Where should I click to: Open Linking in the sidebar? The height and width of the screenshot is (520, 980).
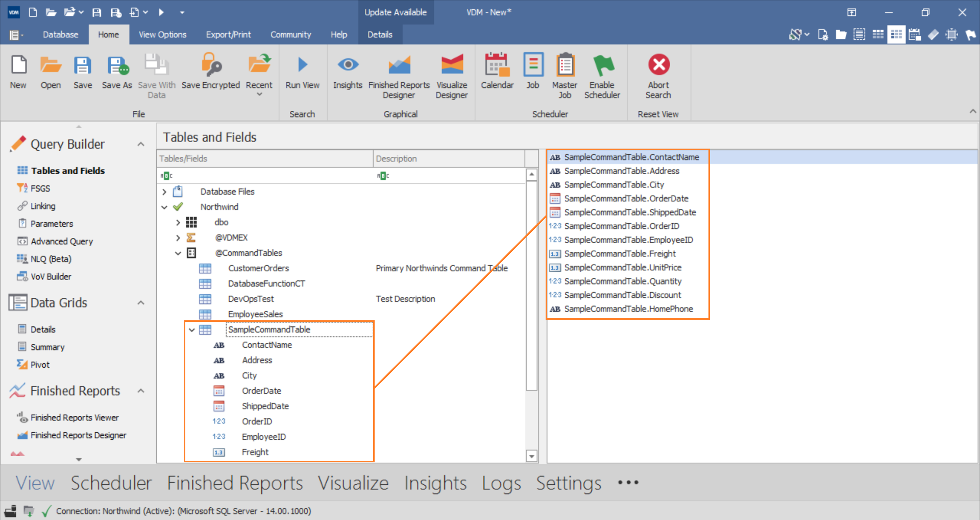[42, 206]
